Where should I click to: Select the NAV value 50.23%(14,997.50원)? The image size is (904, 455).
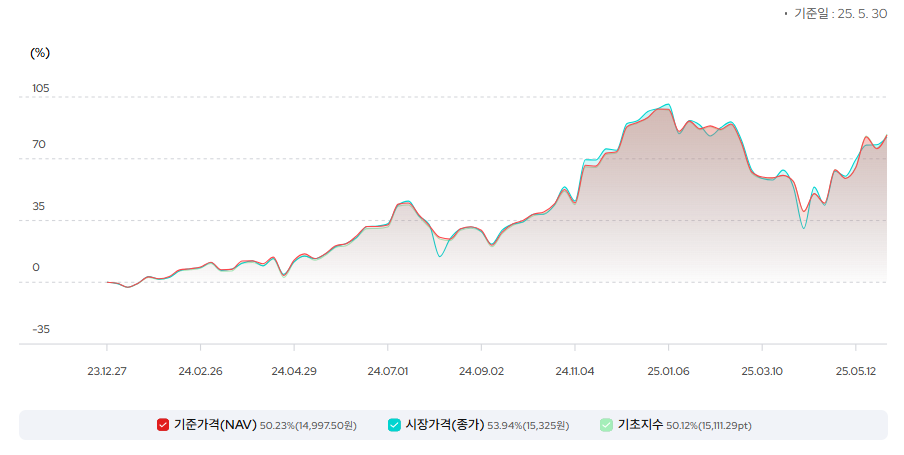tap(308, 426)
